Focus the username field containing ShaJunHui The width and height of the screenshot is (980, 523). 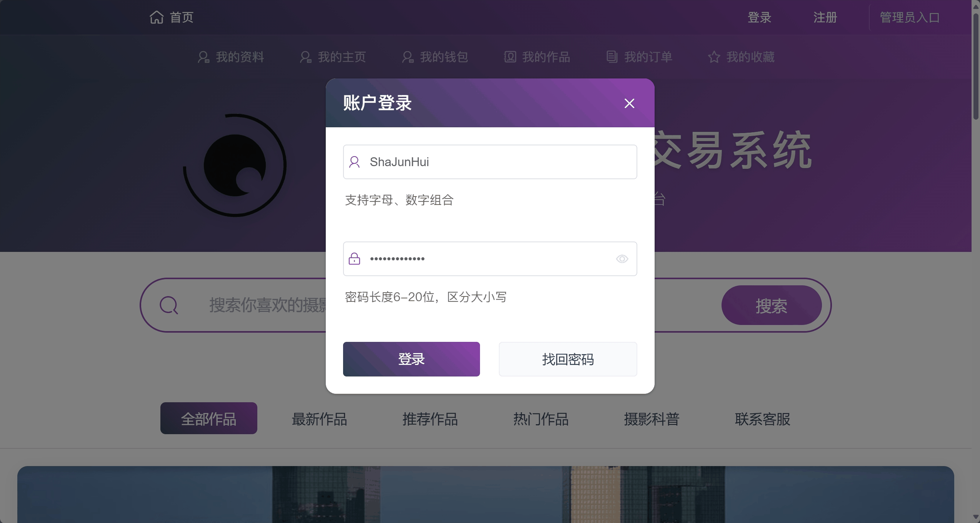496,162
